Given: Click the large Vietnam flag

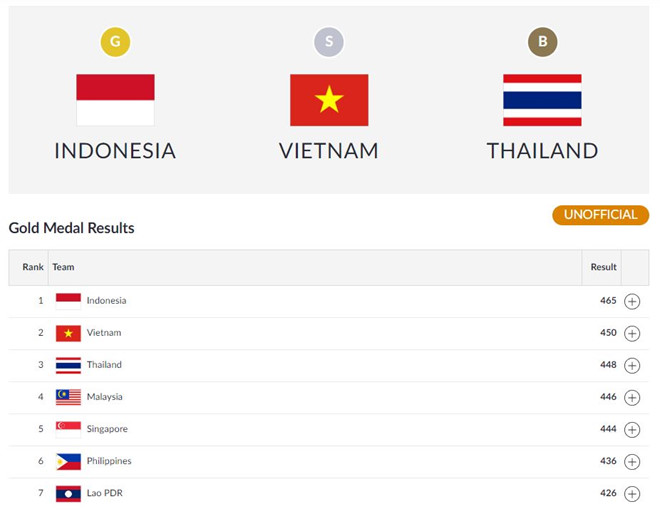Looking at the screenshot, I should [x=329, y=100].
